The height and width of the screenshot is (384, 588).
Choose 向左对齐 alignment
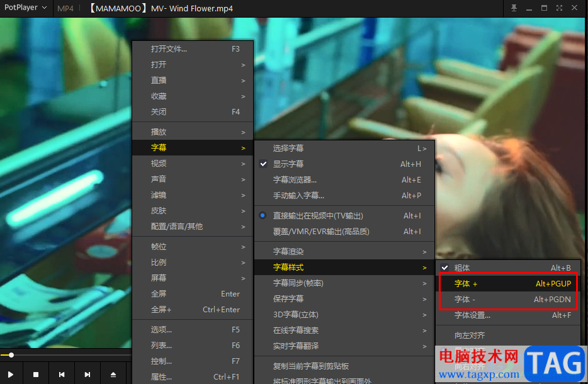pos(508,336)
